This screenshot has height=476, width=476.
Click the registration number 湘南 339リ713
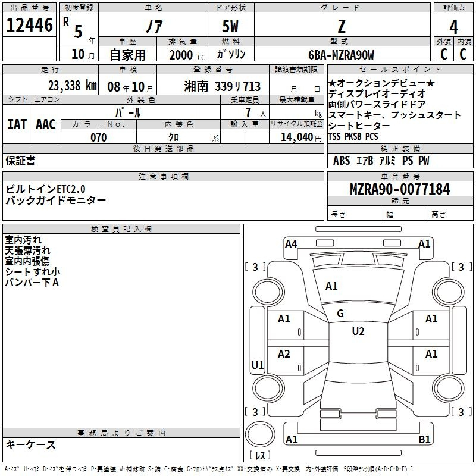click(222, 86)
